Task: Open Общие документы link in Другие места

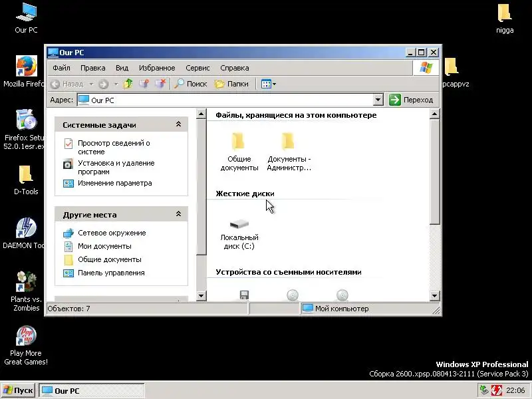Action: tap(110, 259)
